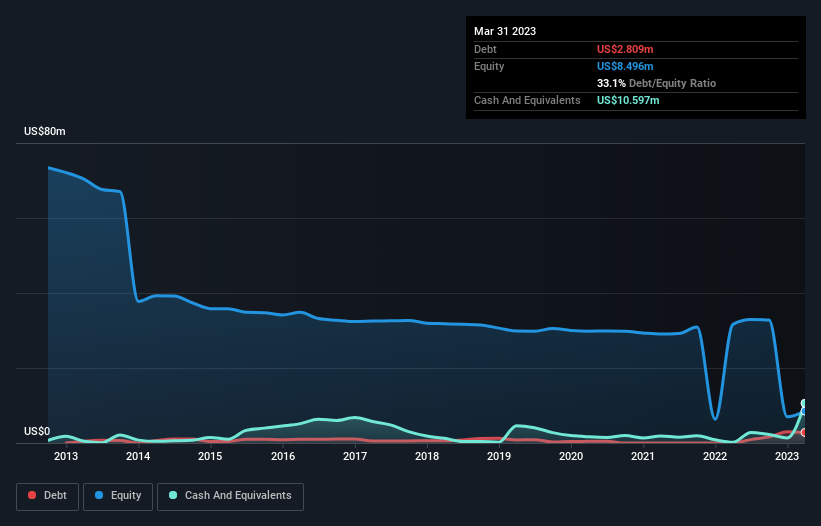Screen dimensions: 821x526
Task: Click the Equity label in tooltip
Action: click(x=489, y=66)
